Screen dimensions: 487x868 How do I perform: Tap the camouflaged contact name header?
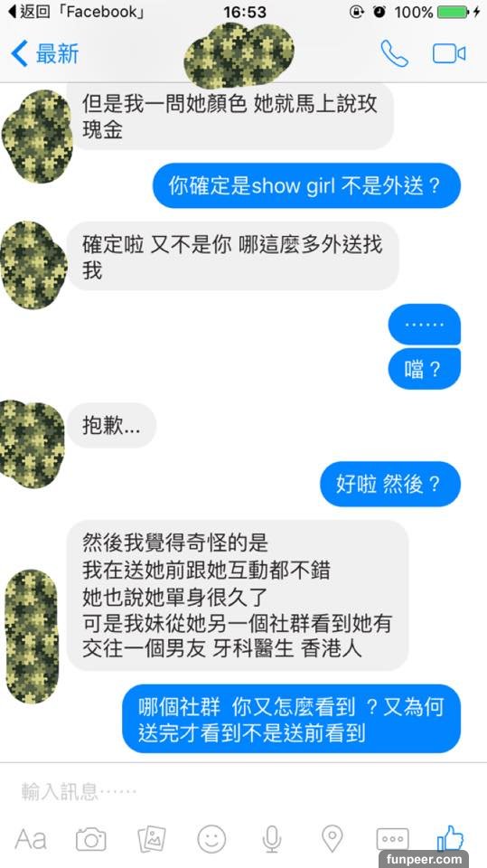239,55
